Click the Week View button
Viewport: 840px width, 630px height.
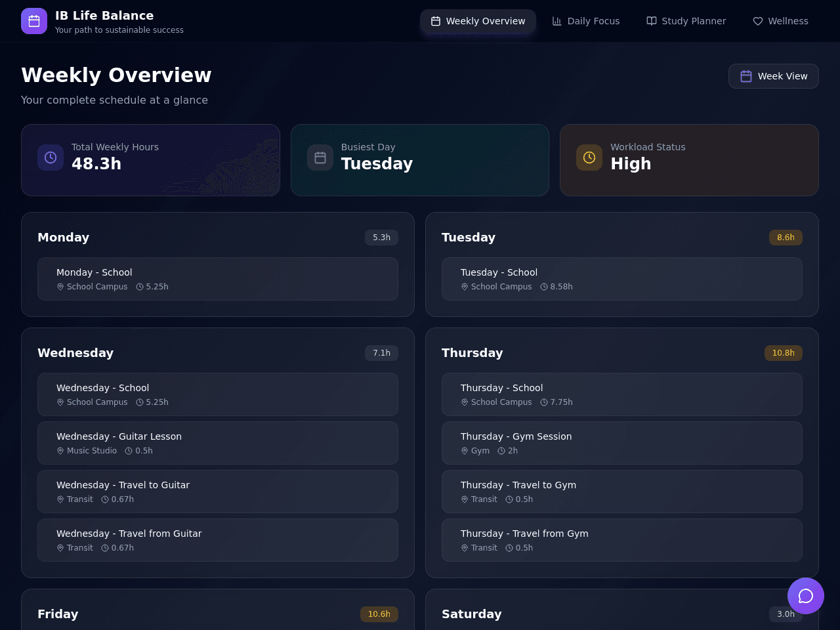coord(774,76)
